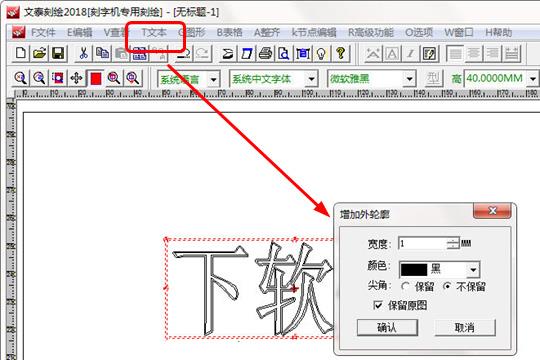Screen dimensions: 540x360
Task: Open the R高级功能 menu
Action: click(371, 33)
